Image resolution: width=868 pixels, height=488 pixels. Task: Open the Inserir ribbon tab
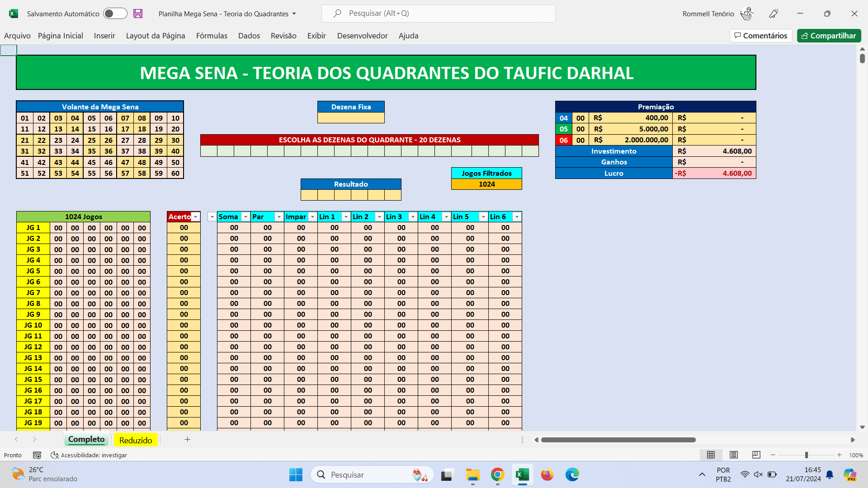tap(104, 36)
